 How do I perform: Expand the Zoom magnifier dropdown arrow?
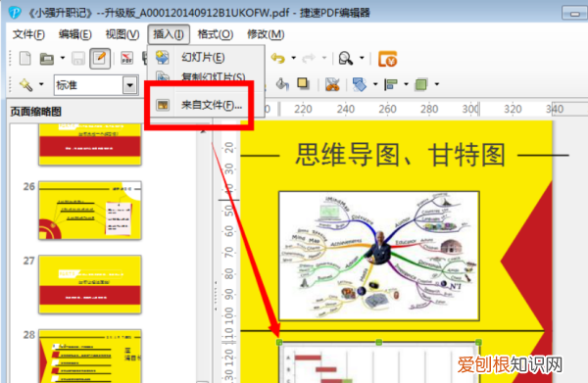point(362,58)
